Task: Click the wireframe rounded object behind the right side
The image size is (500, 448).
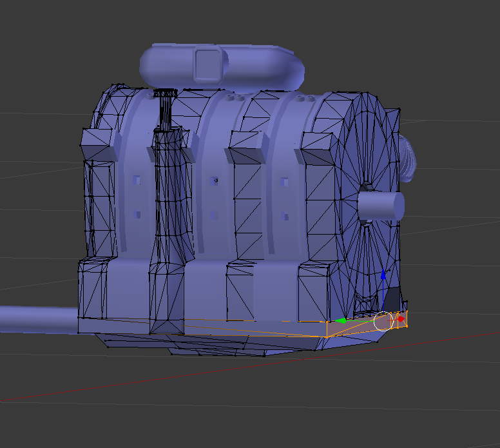Action: pos(407,159)
